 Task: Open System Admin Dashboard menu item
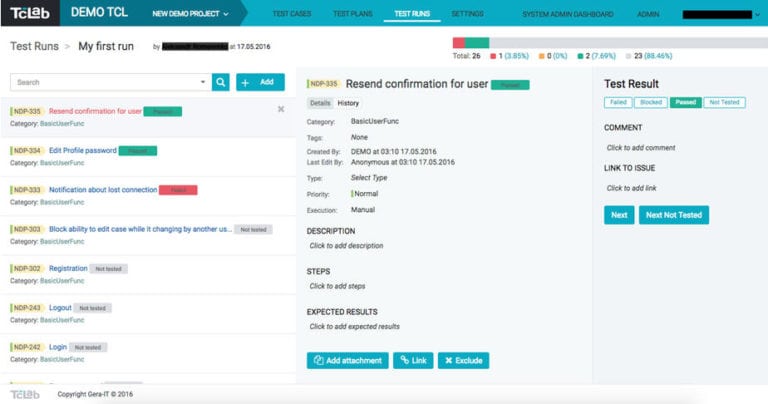pos(568,14)
